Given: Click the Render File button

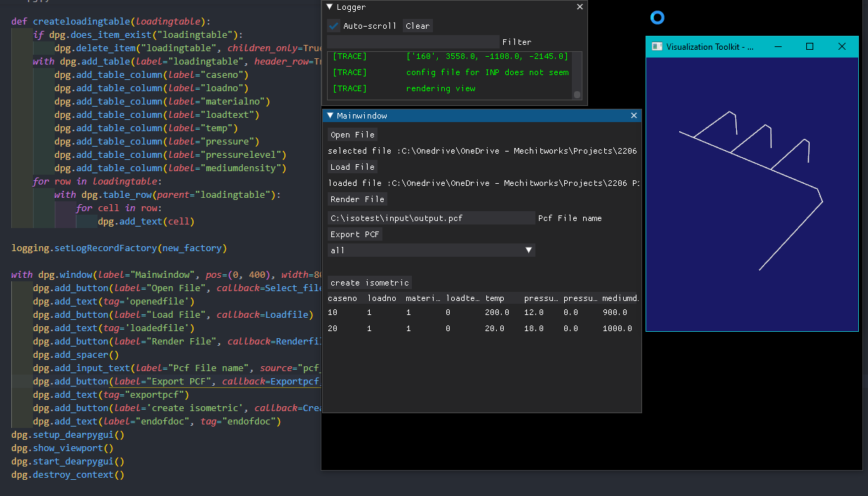Looking at the screenshot, I should tap(358, 199).
